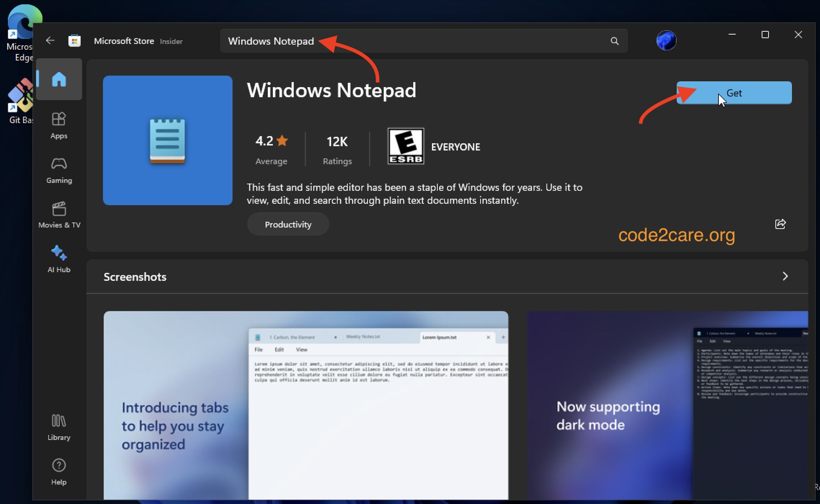Open your account profile picture menu

667,40
